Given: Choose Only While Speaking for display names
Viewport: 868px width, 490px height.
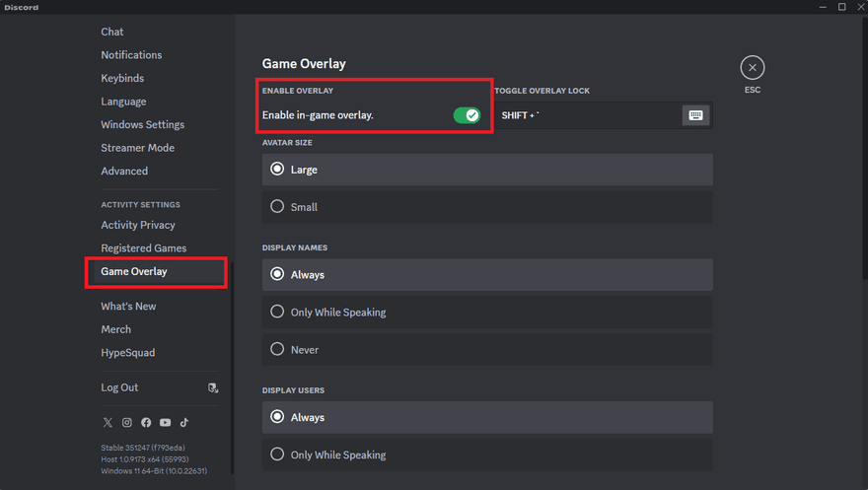Looking at the screenshot, I should coord(277,312).
